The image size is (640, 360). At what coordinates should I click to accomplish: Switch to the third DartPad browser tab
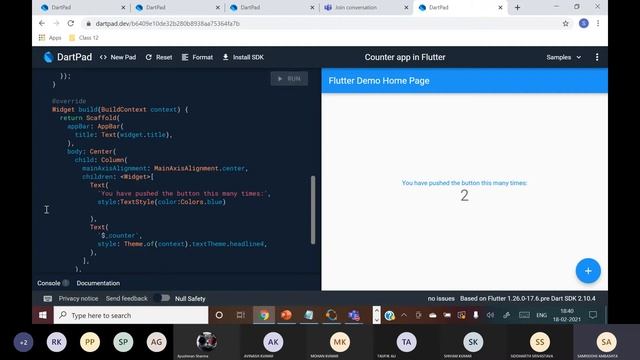[271, 7]
